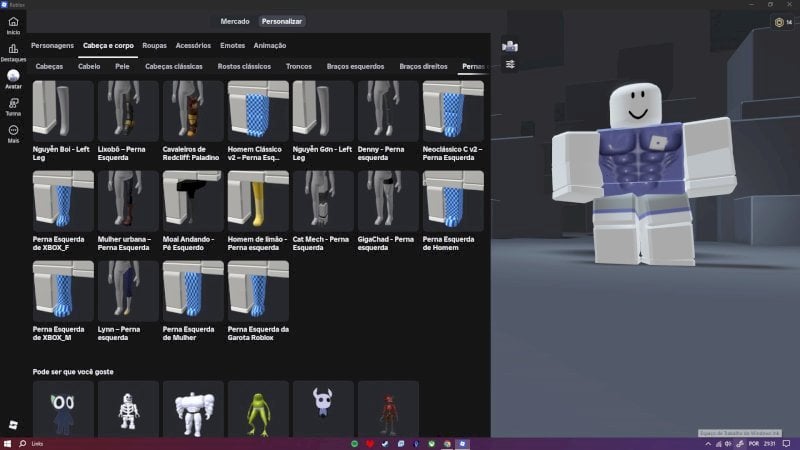Switch to the Mercado tab
Image resolution: width=800 pixels, height=450 pixels.
point(235,21)
